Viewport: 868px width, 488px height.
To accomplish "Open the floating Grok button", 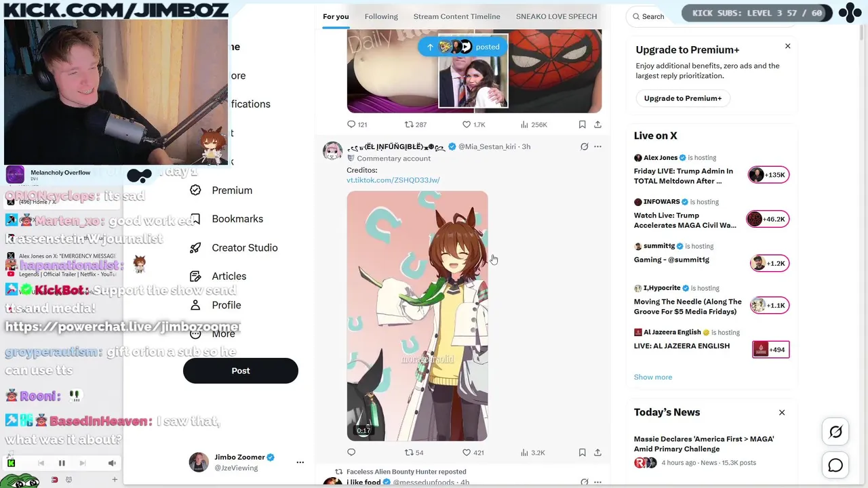I will 835,432.
